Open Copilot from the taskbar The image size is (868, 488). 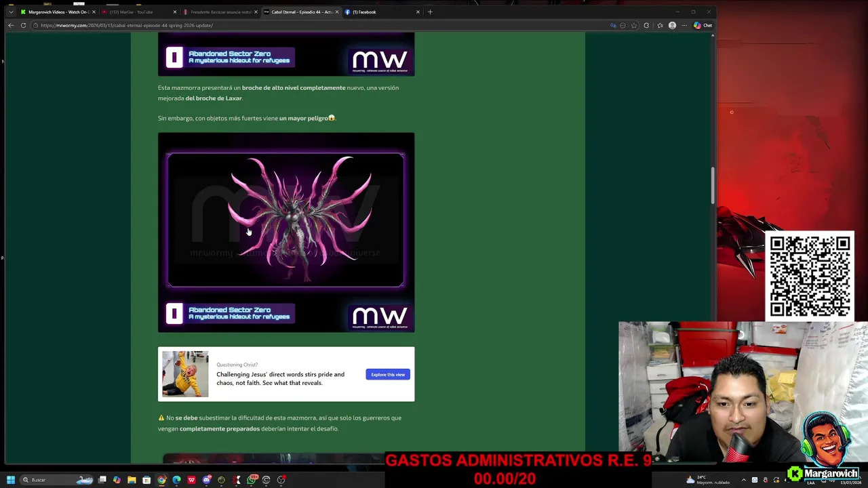(117, 480)
